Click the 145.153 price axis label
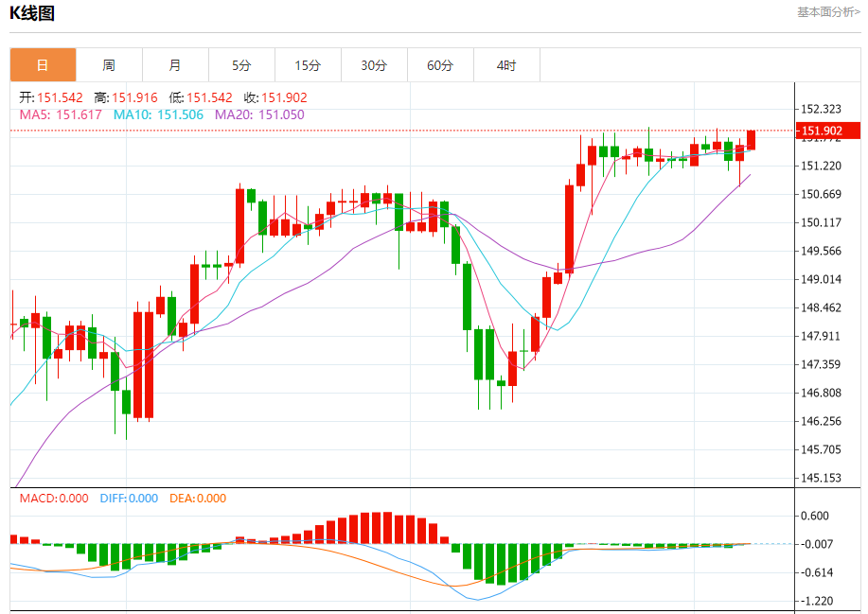The height and width of the screenshot is (614, 868). pos(821,478)
